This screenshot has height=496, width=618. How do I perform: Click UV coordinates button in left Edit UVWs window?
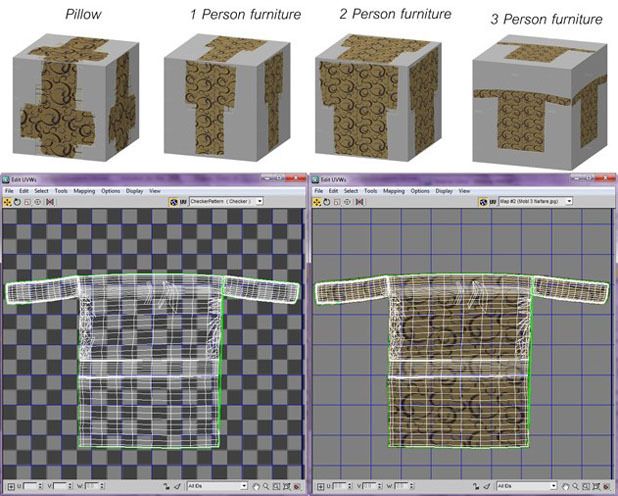coord(183,201)
